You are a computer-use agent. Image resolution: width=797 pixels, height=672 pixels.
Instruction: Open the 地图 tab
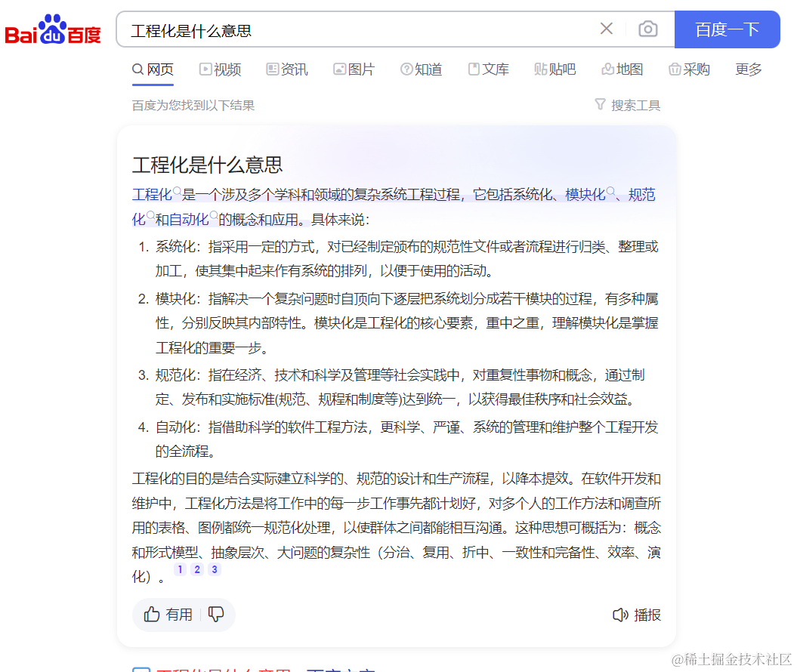(622, 69)
